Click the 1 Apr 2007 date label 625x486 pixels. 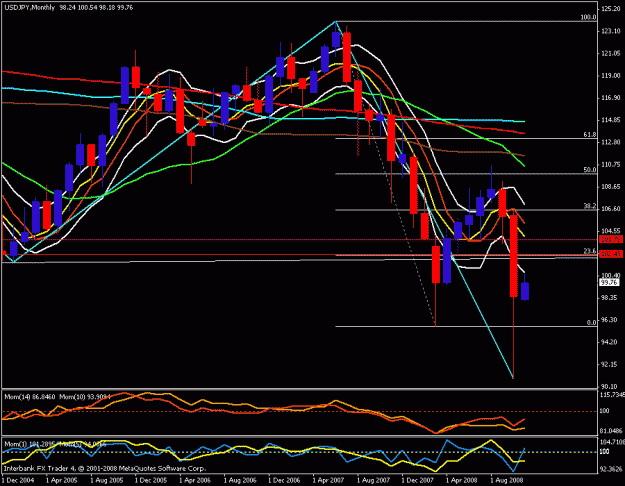click(x=328, y=480)
